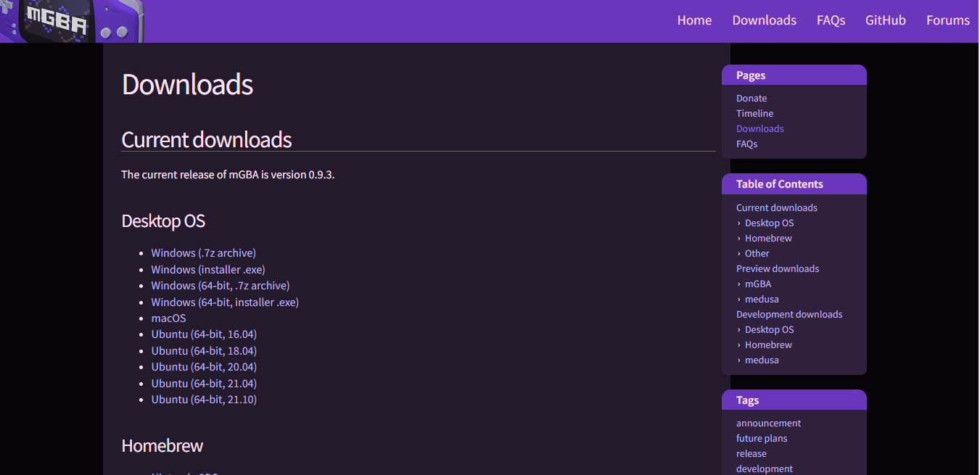Go to Home in top navigation
Screen dimensions: 980x475
point(694,20)
